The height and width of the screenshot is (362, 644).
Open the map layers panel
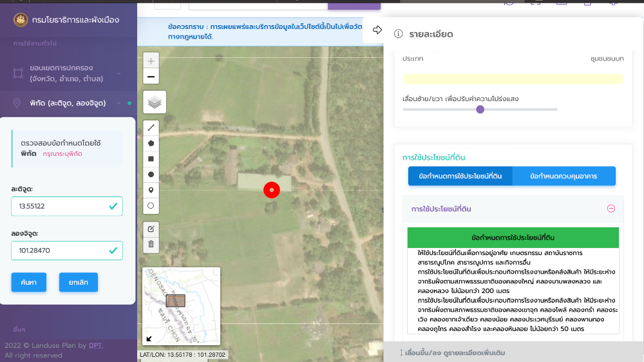coord(155,102)
